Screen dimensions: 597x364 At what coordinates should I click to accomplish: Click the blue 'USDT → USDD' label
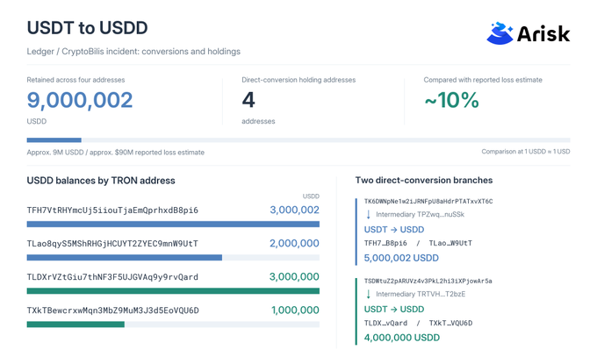point(394,230)
